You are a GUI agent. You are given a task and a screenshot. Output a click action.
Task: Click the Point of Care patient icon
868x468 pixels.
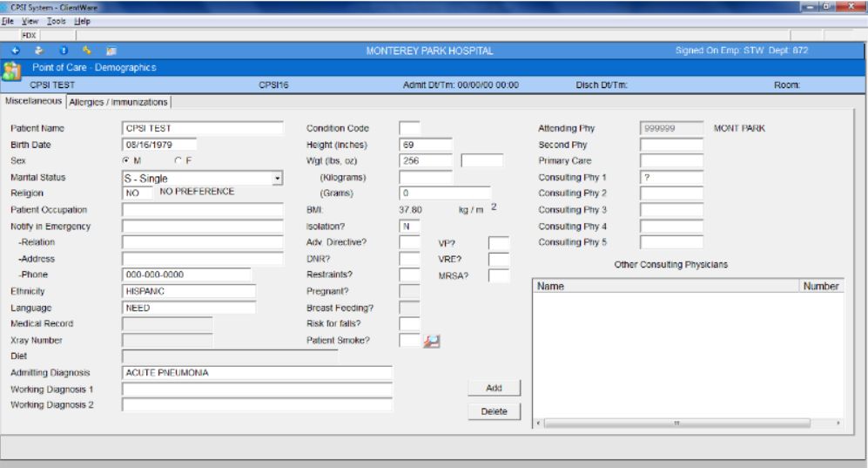[x=12, y=68]
